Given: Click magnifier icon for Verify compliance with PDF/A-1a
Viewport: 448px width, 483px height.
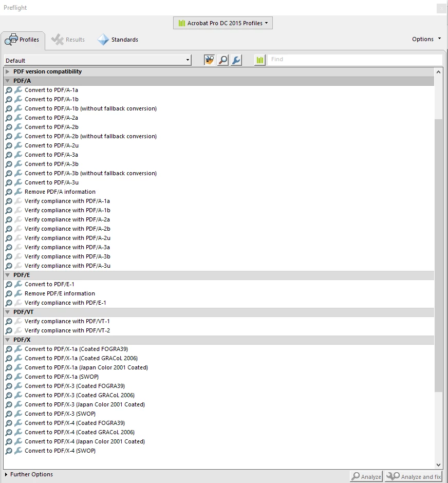Looking at the screenshot, I should click(9, 201).
